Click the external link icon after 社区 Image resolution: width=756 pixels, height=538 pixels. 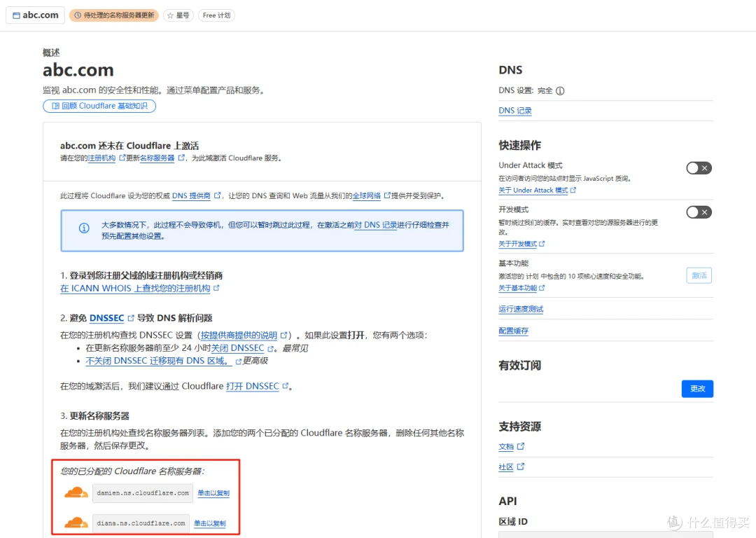(521, 467)
